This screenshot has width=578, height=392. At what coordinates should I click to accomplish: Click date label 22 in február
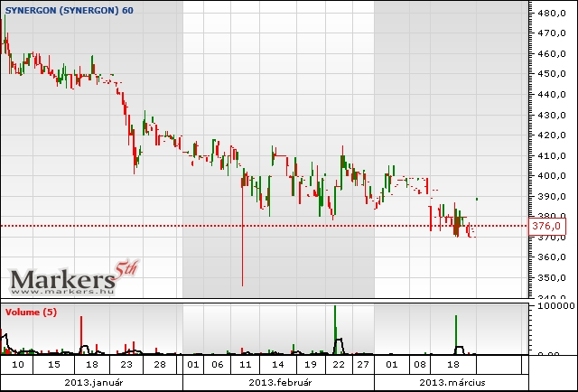(x=339, y=365)
